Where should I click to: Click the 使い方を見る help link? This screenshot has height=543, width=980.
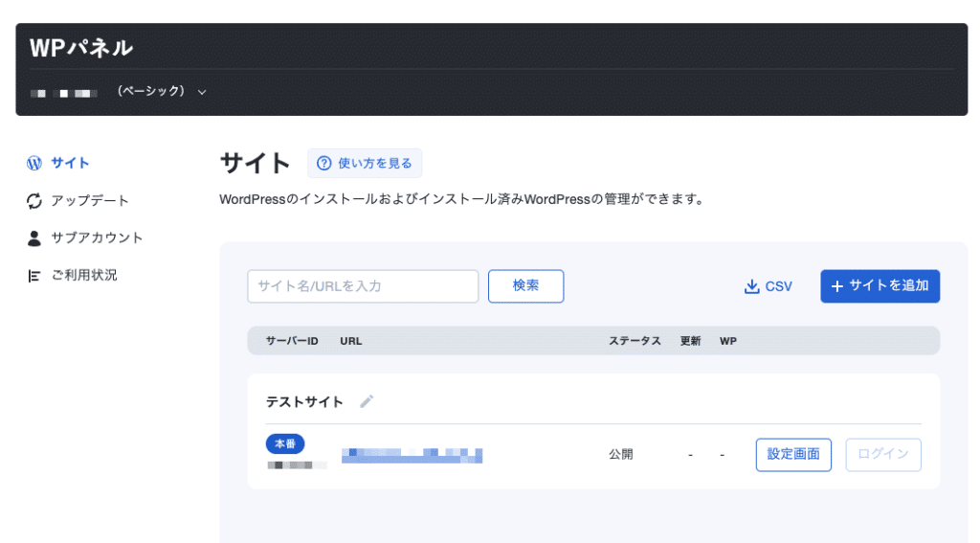[365, 163]
